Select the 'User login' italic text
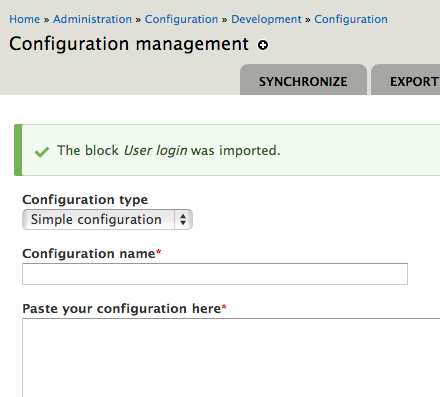Image resolution: width=440 pixels, height=397 pixels. (155, 151)
